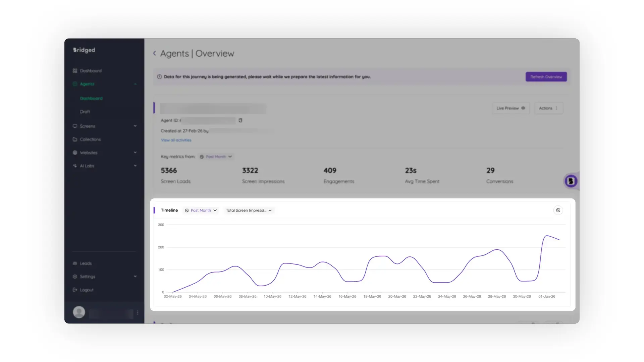Copy the Agent ID with copy icon
The width and height of the screenshot is (644, 362).
pyautogui.click(x=240, y=120)
